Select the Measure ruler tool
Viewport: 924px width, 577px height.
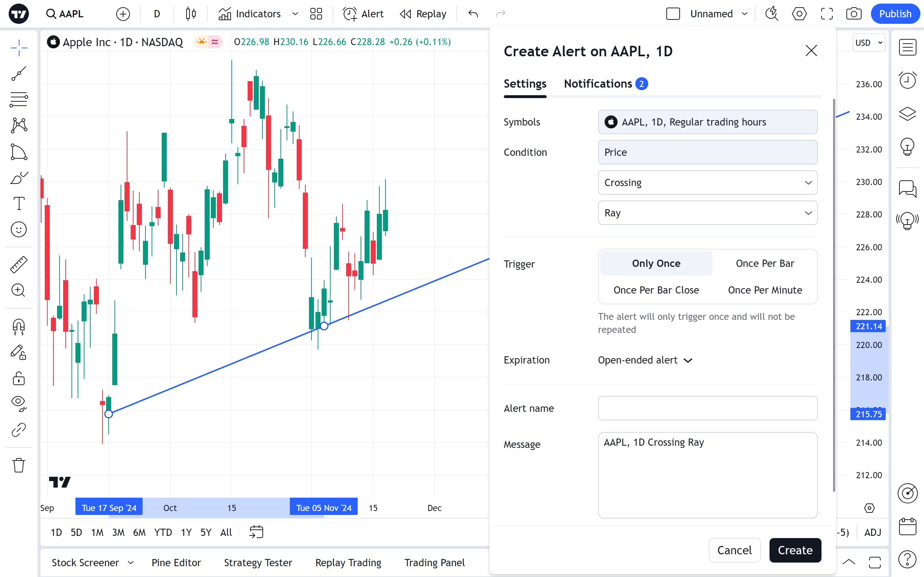(19, 264)
